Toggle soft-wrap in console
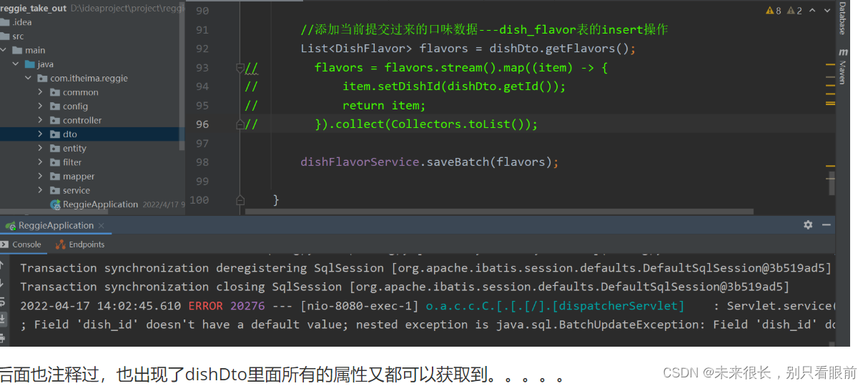The image size is (868, 386). [x=3, y=301]
